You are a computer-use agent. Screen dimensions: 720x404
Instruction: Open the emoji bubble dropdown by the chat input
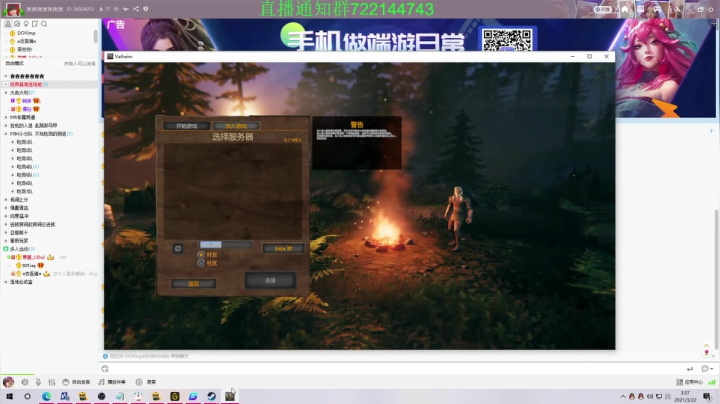point(707,369)
